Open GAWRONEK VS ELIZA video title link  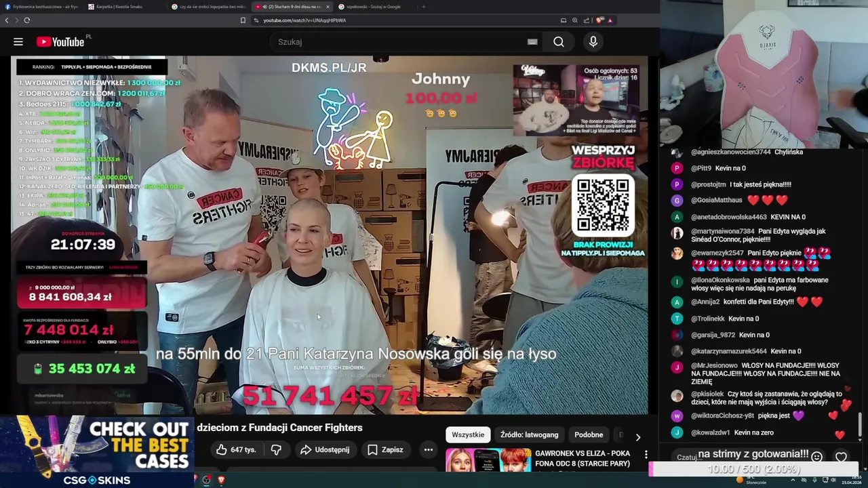coord(583,458)
